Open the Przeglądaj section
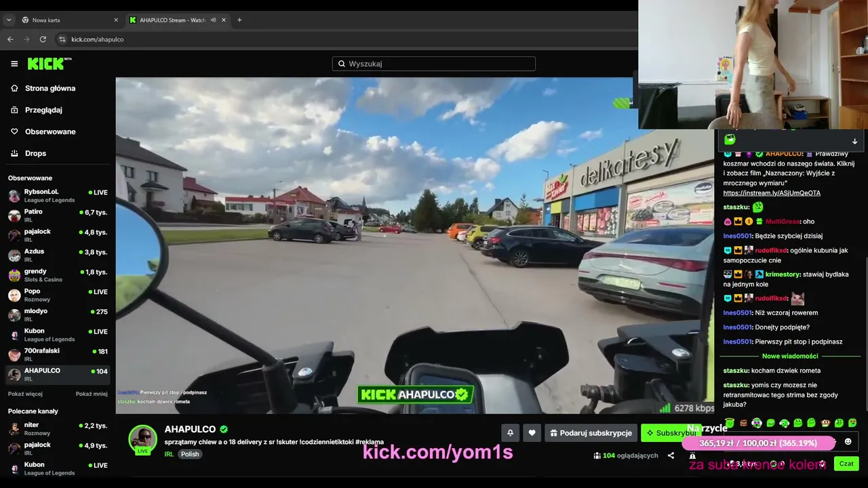868x488 pixels. (43, 110)
